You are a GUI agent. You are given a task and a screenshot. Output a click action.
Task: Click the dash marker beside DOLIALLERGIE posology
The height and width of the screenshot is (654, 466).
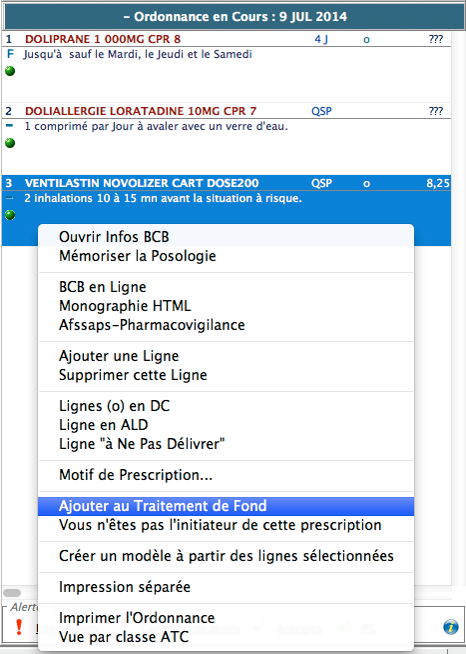[x=10, y=126]
